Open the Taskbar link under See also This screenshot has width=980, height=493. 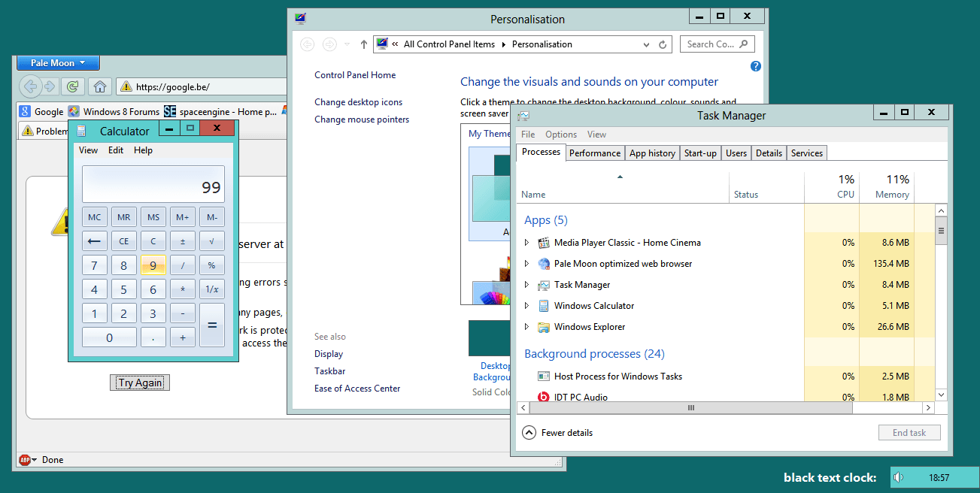point(330,371)
